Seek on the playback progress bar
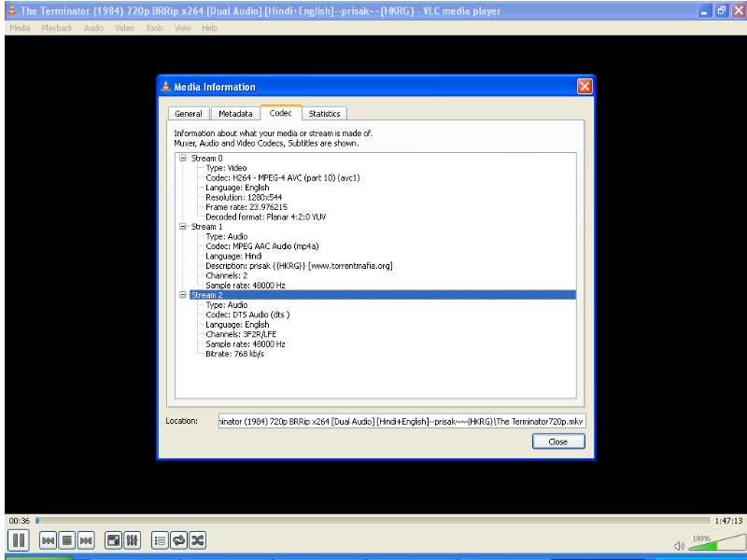The width and height of the screenshot is (747, 560). click(x=373, y=521)
